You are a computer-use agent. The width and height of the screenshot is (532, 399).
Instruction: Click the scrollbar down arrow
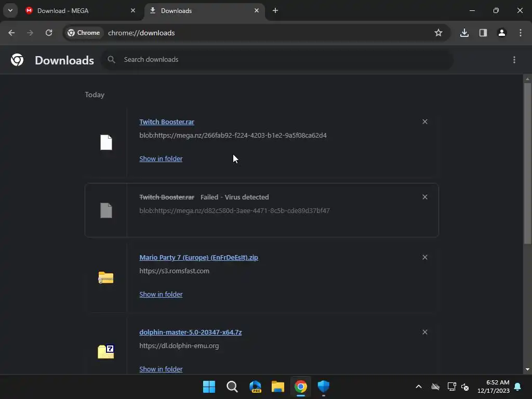[527, 369]
